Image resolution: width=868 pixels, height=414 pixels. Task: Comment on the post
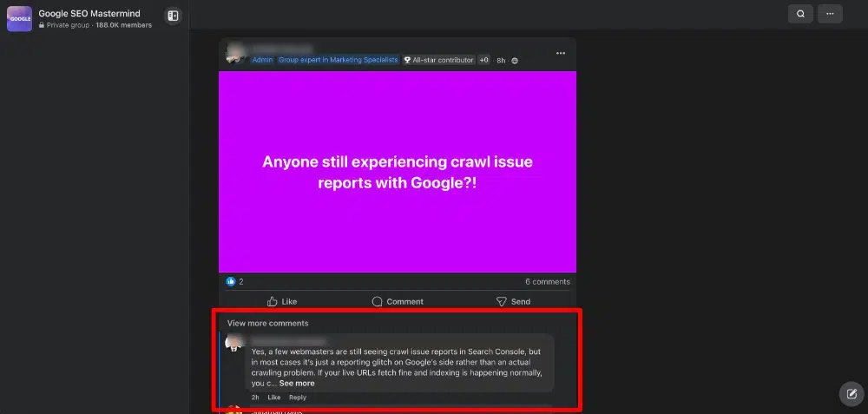pyautogui.click(x=398, y=302)
